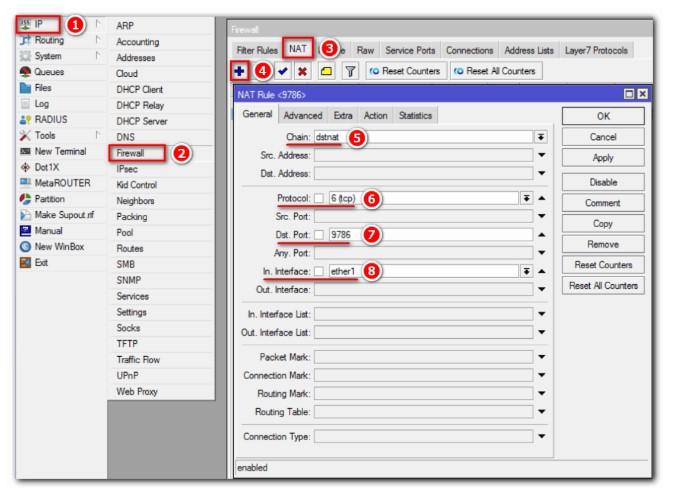Viewport: 679px width, 492px height.
Task: Switch to the NAT tab
Action: (x=298, y=49)
